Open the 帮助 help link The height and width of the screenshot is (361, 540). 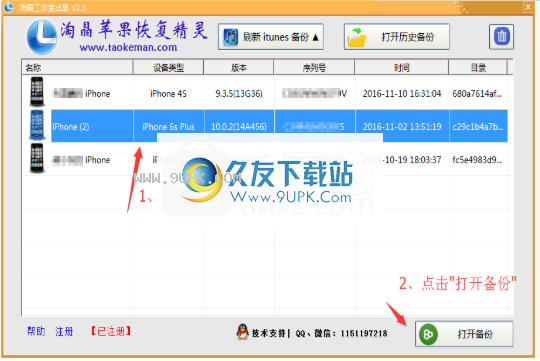tap(36, 331)
